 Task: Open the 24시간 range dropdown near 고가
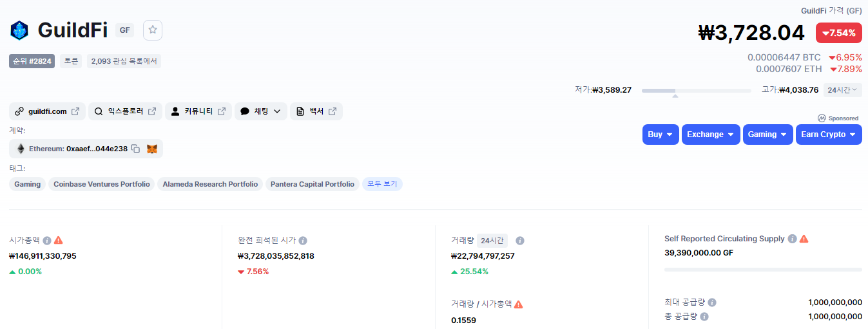tap(843, 90)
